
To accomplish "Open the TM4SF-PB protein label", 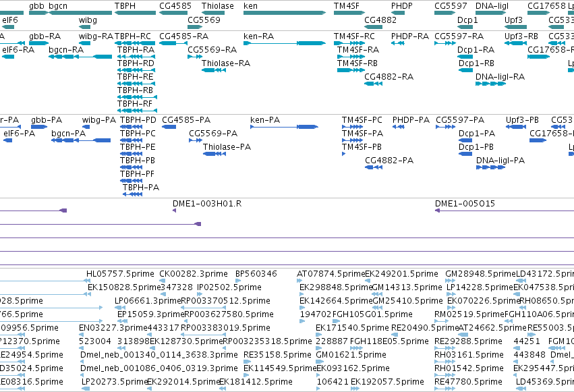I will pyautogui.click(x=362, y=147).
